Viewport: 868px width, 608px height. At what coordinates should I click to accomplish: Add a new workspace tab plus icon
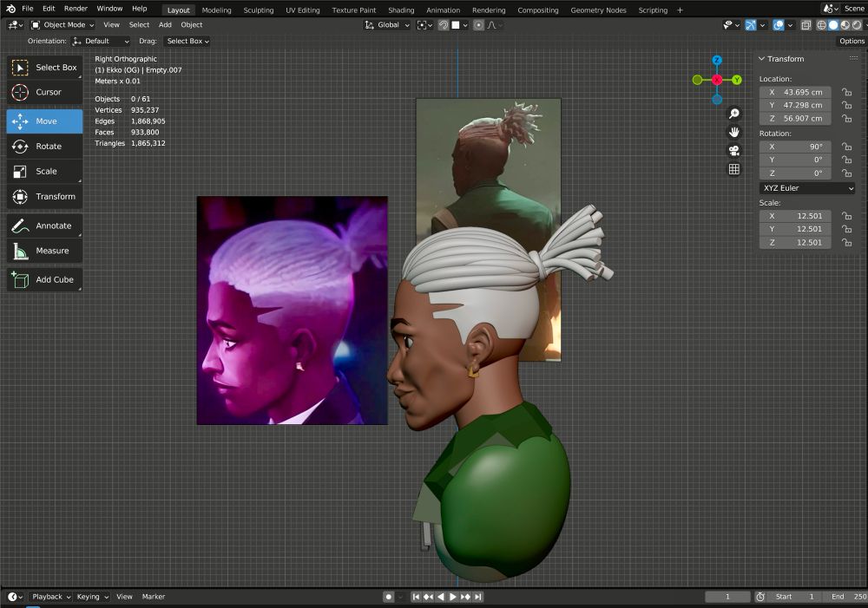(680, 10)
